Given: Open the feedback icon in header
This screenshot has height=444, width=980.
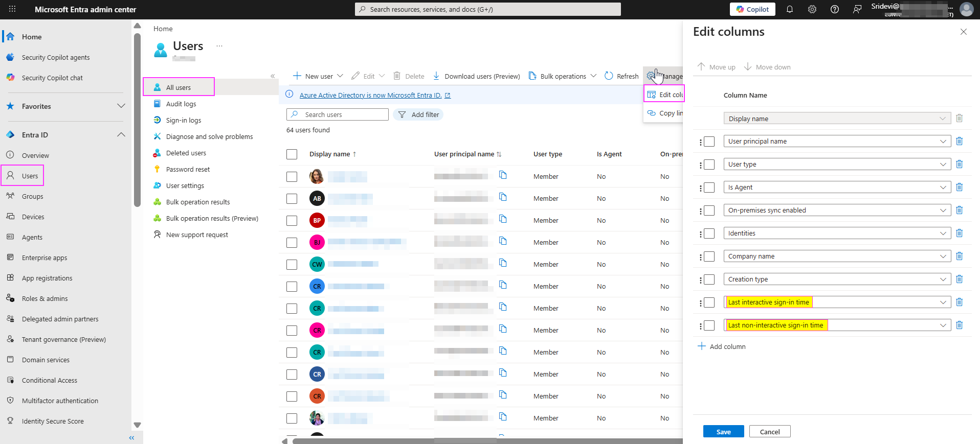Looking at the screenshot, I should pos(857,9).
